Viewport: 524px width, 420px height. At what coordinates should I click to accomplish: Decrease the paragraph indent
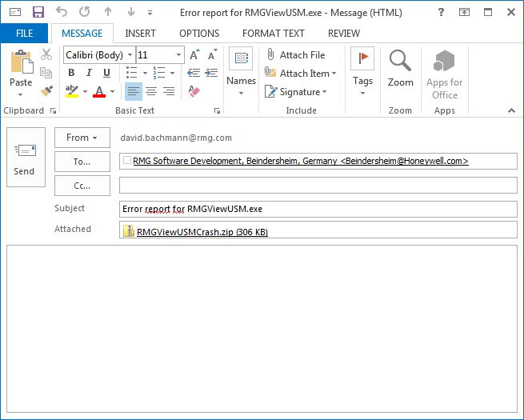coord(194,73)
